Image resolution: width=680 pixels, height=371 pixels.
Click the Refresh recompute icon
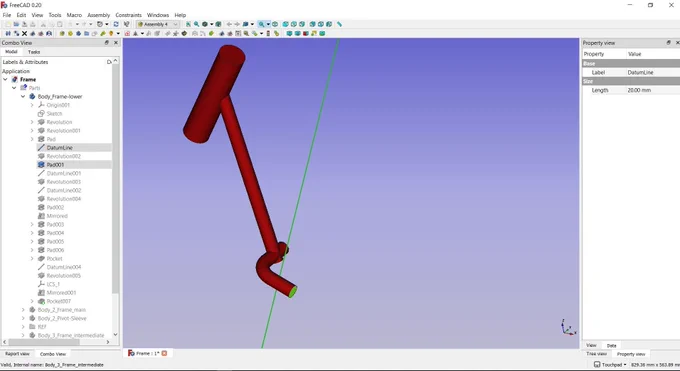point(116,24)
